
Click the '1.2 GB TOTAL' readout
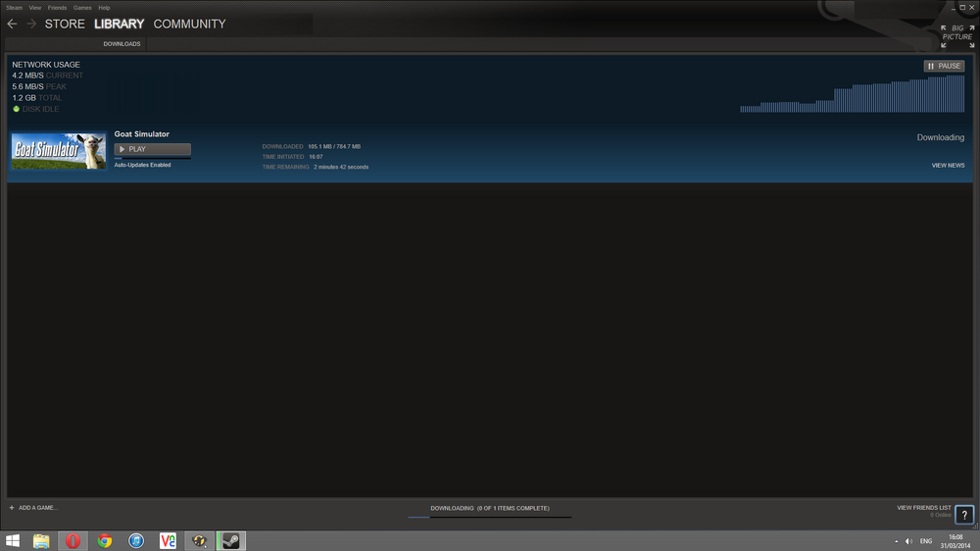(x=37, y=98)
